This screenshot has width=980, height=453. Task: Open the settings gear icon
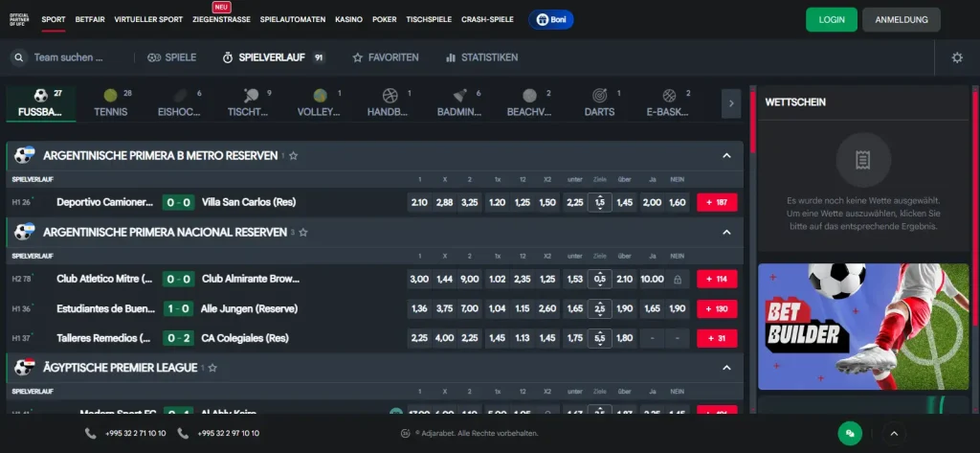coord(957,57)
